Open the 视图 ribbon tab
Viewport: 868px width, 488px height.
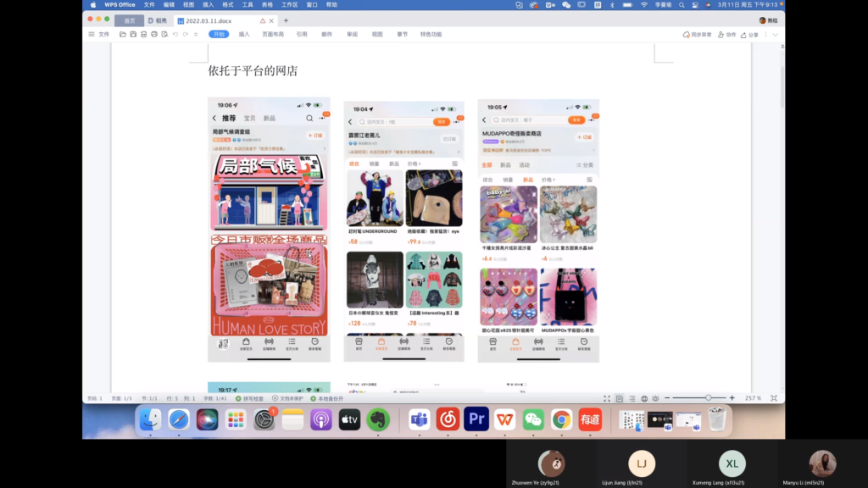[377, 34]
